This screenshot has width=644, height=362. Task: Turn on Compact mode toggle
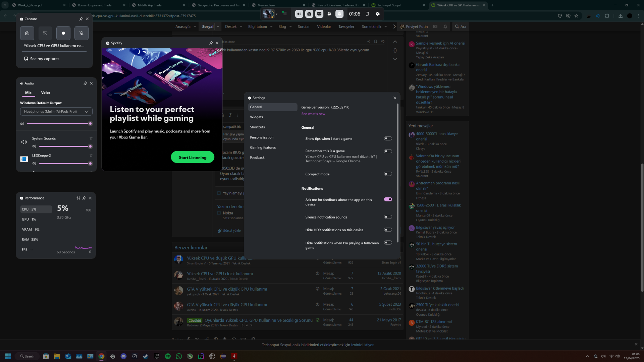[x=388, y=174]
